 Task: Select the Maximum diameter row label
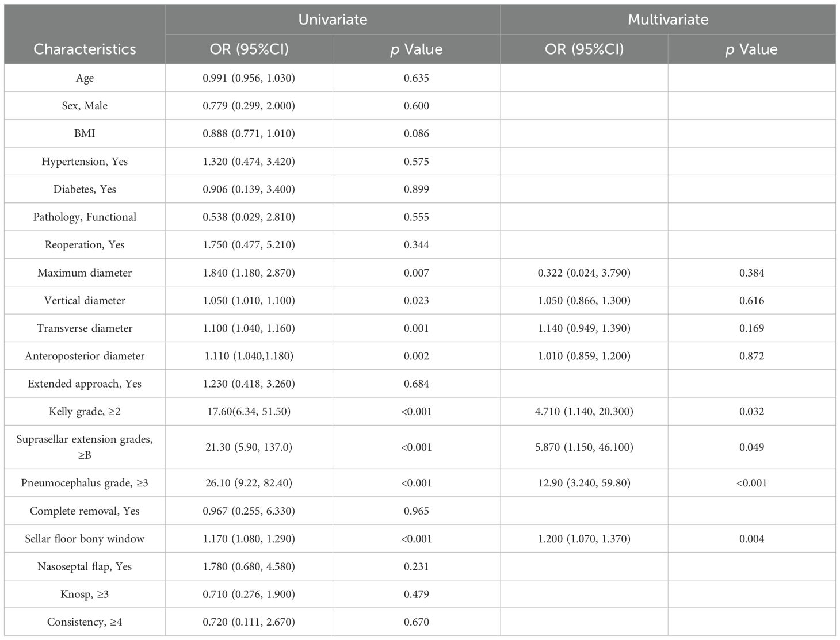pyautogui.click(x=85, y=273)
